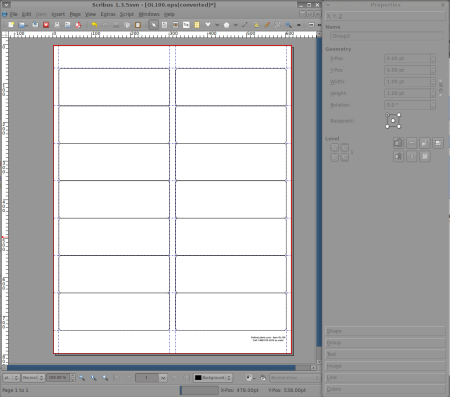This screenshot has height=397, width=450.
Task: Open the Page menu
Action: coord(75,14)
